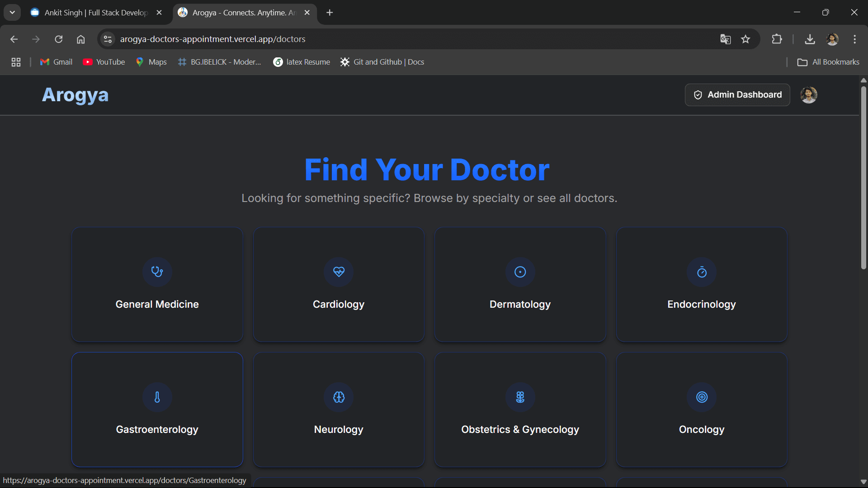Click the Find Your Doctor heading
Screen dimensions: 868x488
[427, 170]
